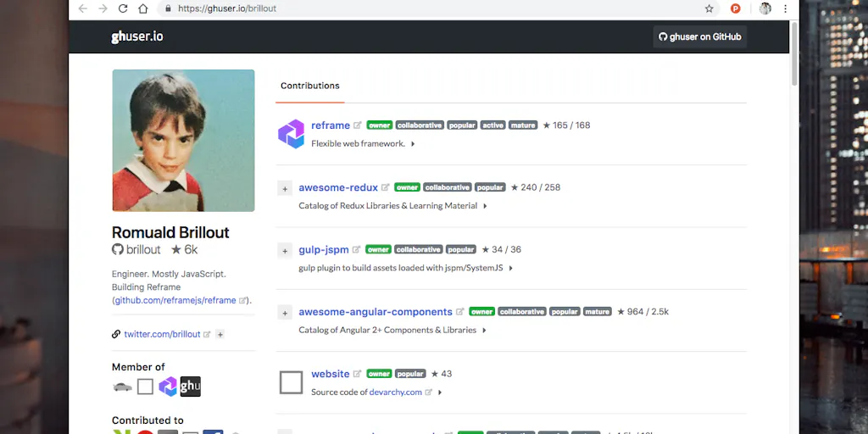Click the website project square icon
868x434 pixels.
tap(292, 382)
